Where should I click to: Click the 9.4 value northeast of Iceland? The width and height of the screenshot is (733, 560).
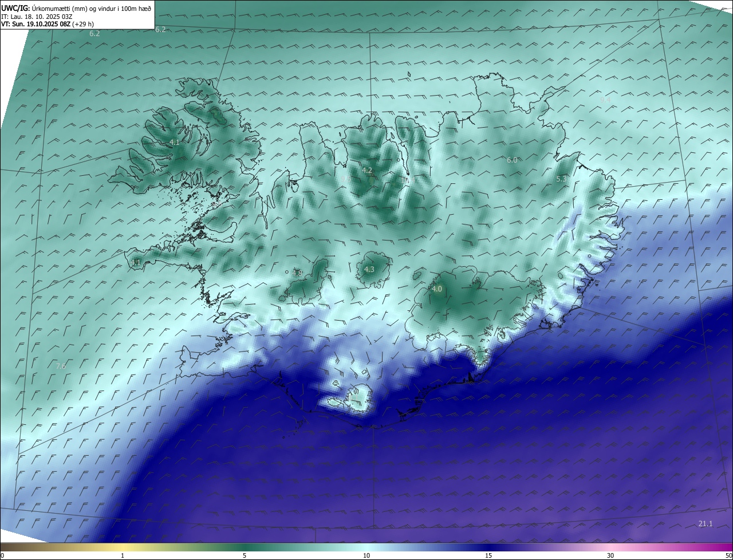click(x=605, y=100)
